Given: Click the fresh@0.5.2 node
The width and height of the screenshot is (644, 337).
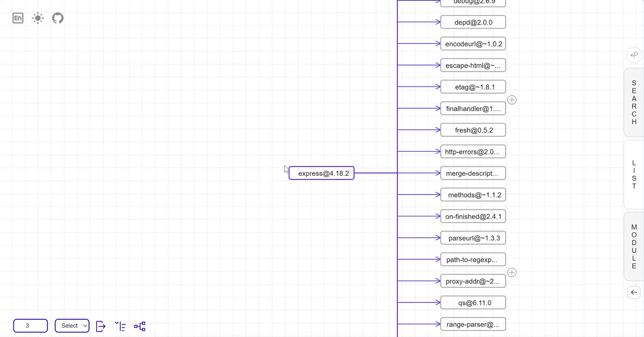Looking at the screenshot, I should [473, 130].
